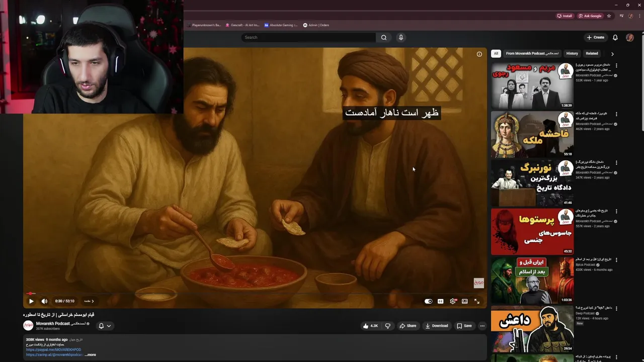Image resolution: width=644 pixels, height=362 pixels.
Task: Select the From Movarekh Podcast chip
Action: point(532,53)
